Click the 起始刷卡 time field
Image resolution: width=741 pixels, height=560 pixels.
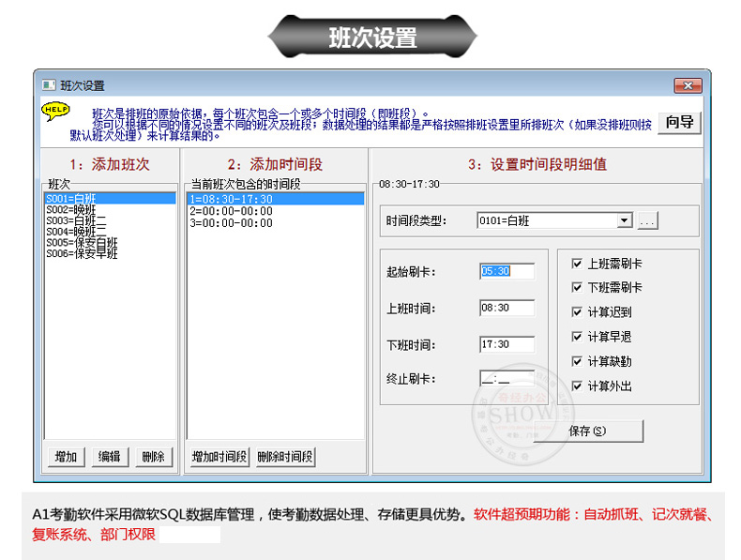pyautogui.click(x=507, y=271)
